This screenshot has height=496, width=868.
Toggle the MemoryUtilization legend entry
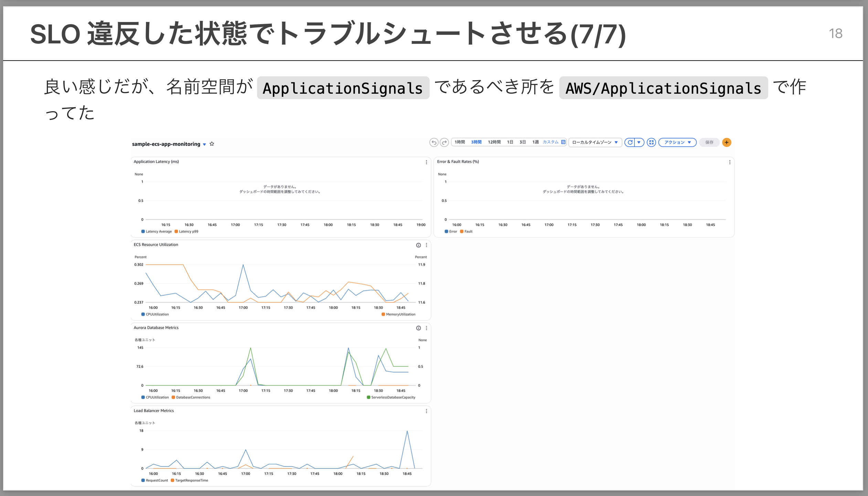click(398, 314)
